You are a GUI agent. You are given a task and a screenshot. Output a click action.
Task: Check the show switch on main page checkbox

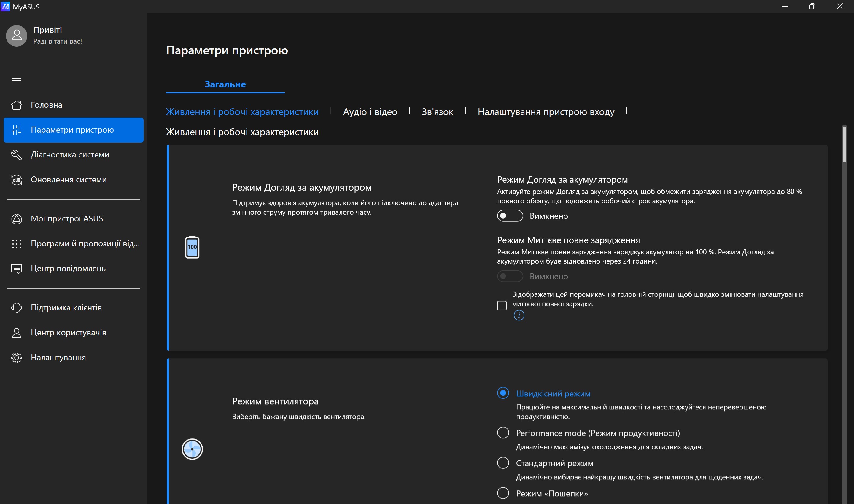click(x=502, y=305)
